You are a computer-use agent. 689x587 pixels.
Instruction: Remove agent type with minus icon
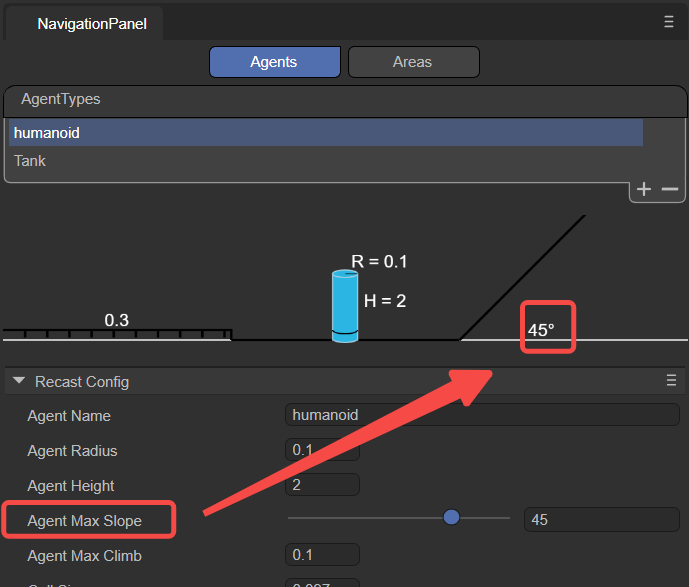[670, 189]
